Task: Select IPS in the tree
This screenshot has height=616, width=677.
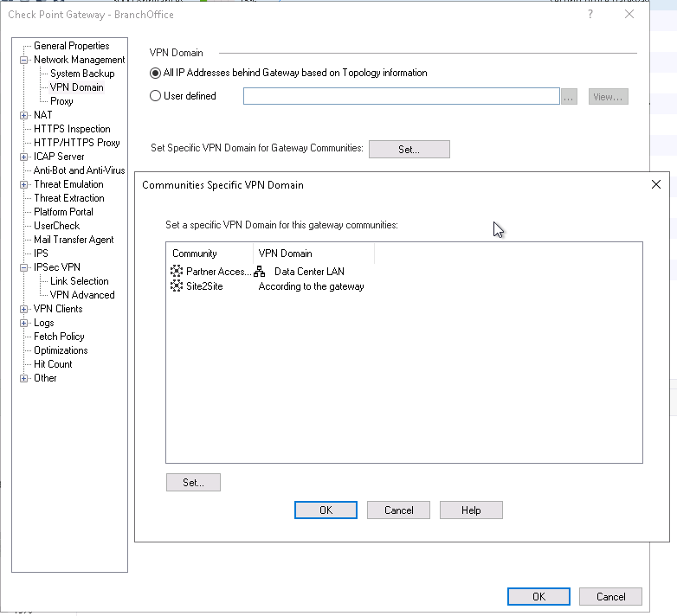Action: pyautogui.click(x=41, y=253)
